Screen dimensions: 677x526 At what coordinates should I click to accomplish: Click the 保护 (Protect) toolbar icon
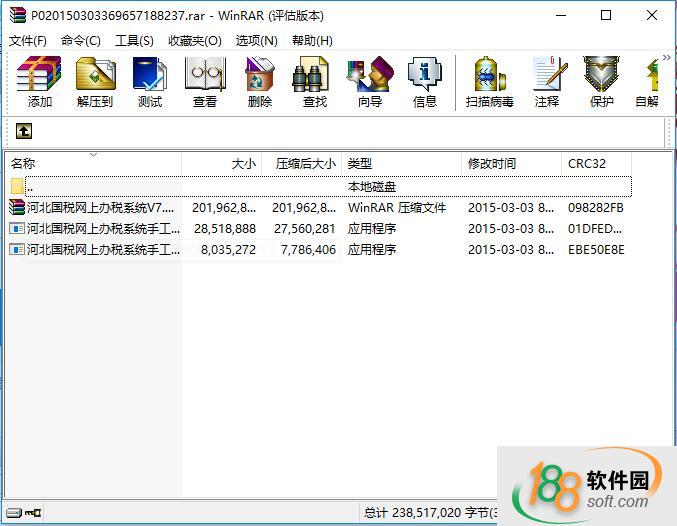pos(601,81)
